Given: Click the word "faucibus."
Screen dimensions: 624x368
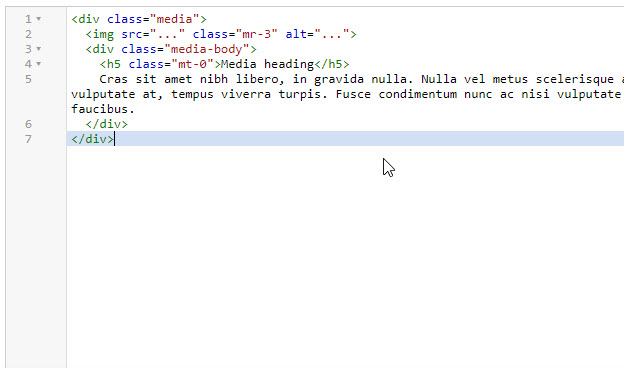Looking at the screenshot, I should (x=103, y=109).
